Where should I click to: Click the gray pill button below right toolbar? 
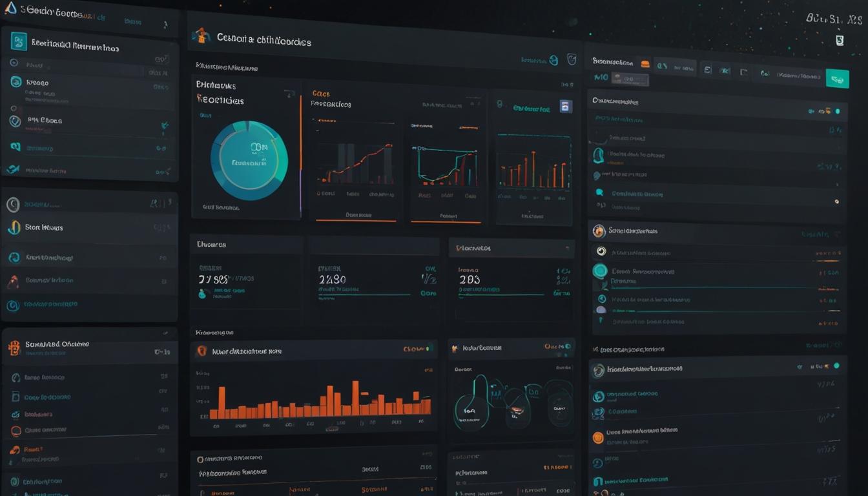click(x=630, y=79)
